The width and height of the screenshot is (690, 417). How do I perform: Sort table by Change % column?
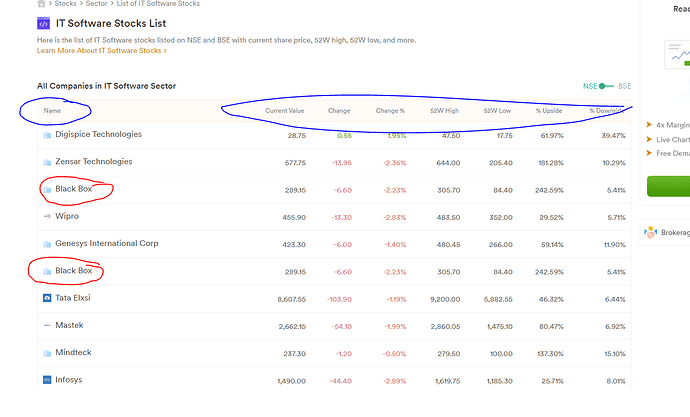coord(390,111)
